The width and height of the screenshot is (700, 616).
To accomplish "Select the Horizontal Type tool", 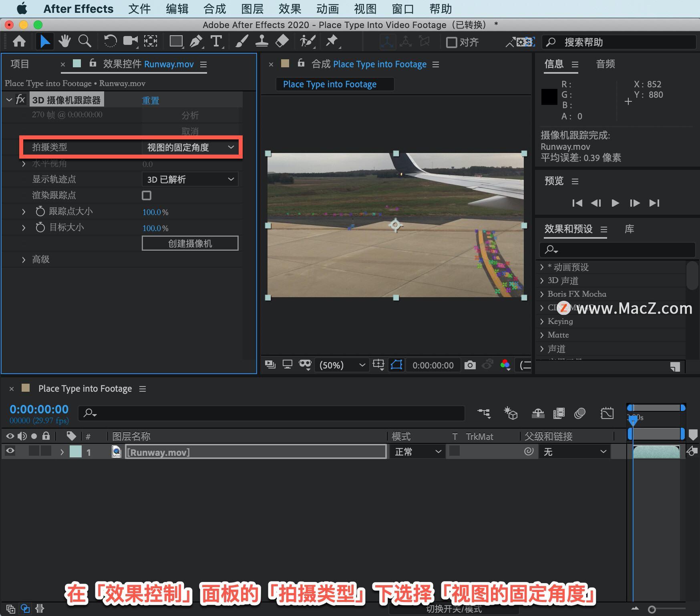I will [216, 41].
